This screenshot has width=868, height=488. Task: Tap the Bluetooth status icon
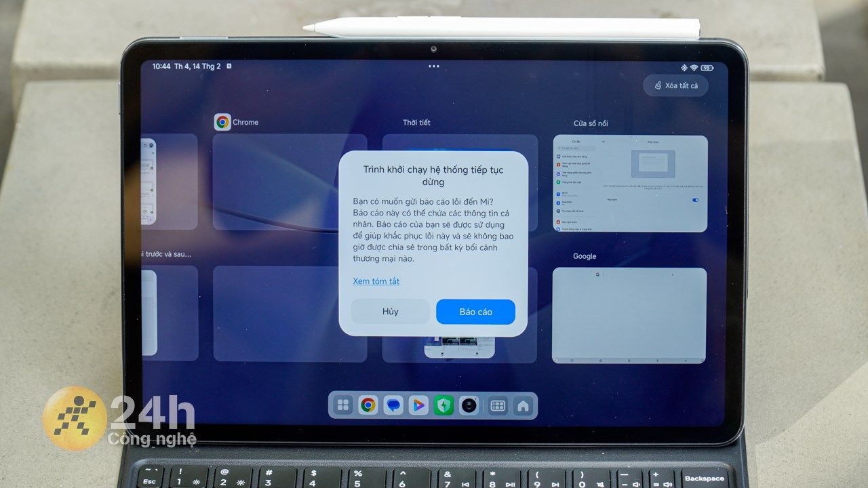[x=684, y=68]
